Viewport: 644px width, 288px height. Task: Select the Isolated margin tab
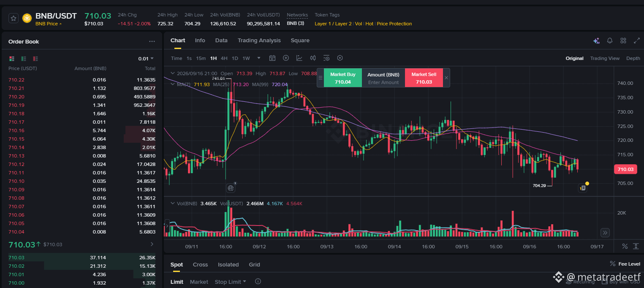pos(228,265)
